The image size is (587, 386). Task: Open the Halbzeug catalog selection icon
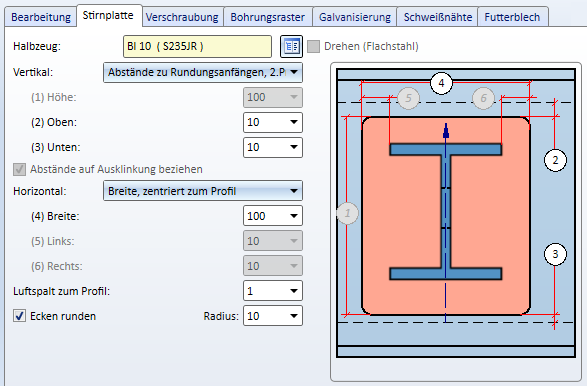pos(291,46)
